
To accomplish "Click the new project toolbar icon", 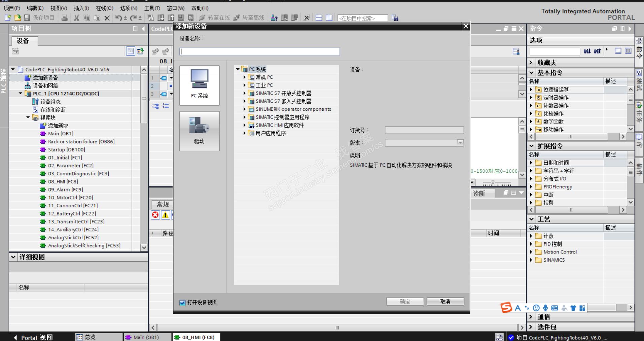I will 8,18.
